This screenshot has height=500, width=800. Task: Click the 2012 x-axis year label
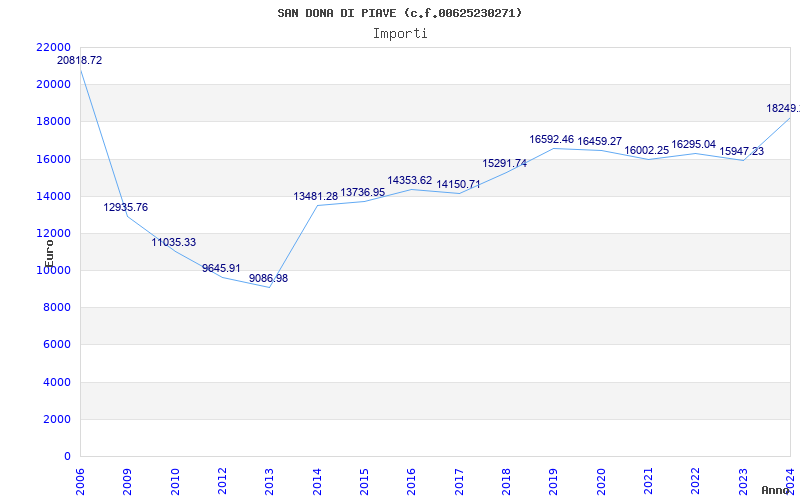[222, 481]
